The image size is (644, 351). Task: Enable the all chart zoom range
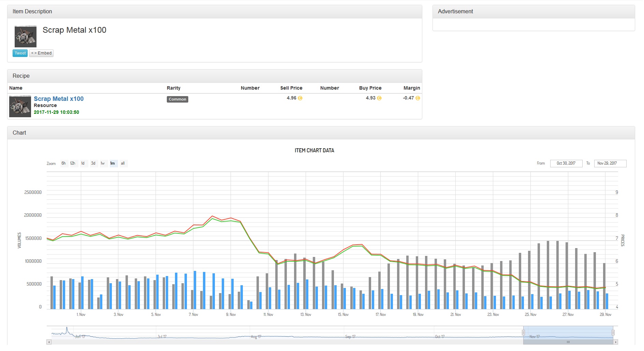tap(122, 163)
